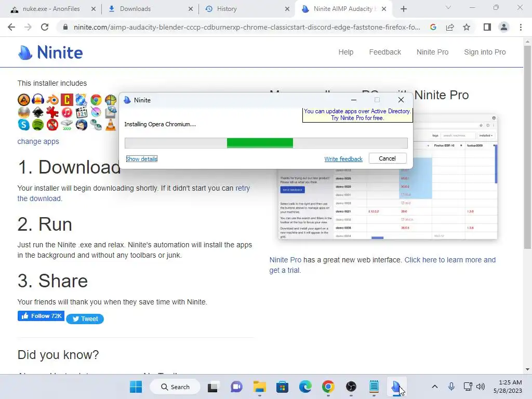Open File Explorer from the taskbar

[260, 387]
